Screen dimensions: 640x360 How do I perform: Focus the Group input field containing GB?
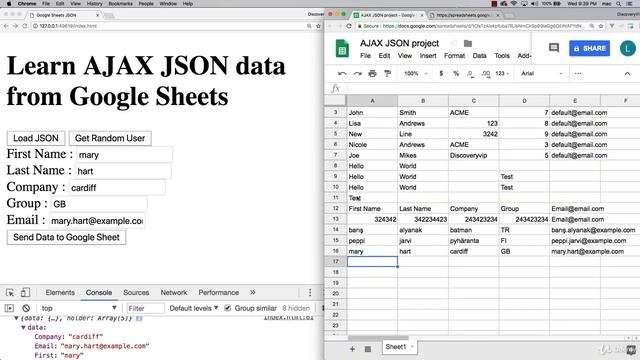[99, 204]
